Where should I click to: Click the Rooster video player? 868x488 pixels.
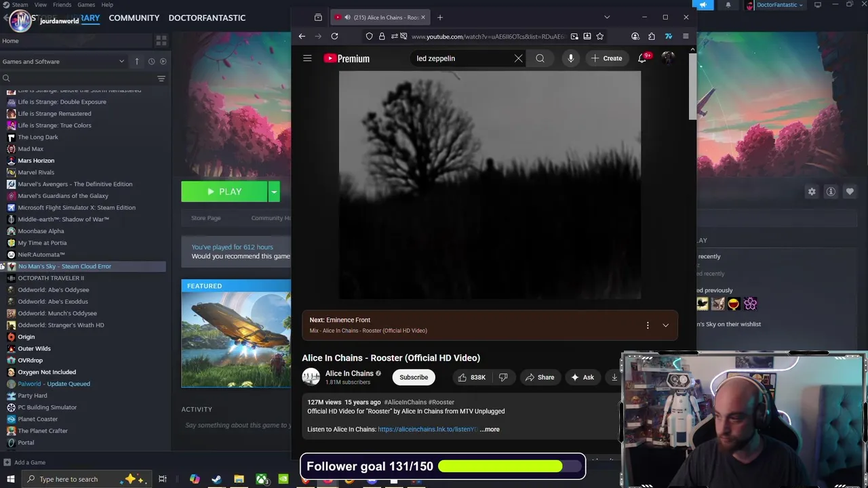click(490, 185)
